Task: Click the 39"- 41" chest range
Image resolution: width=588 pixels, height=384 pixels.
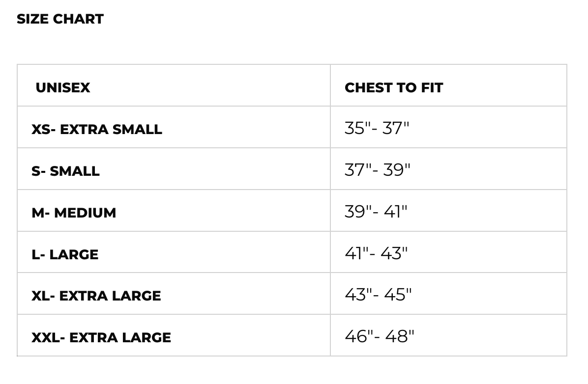Action: coord(376,212)
